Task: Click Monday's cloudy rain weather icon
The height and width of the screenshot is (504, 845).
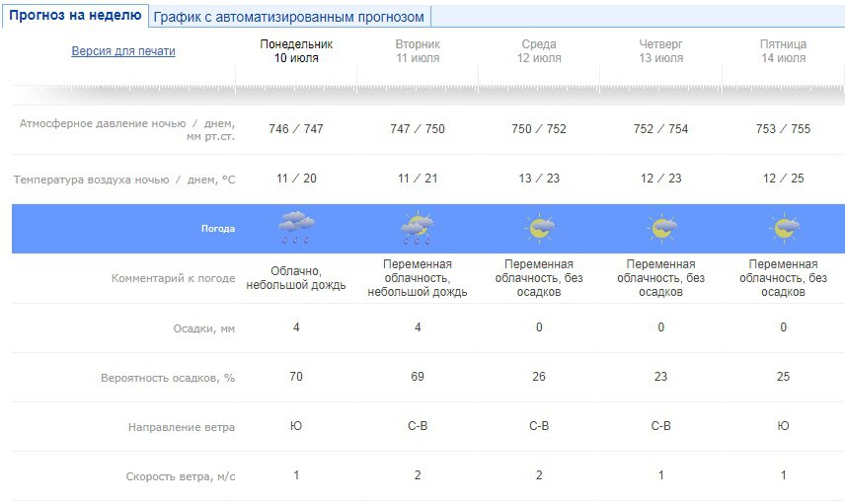Action: point(296,227)
